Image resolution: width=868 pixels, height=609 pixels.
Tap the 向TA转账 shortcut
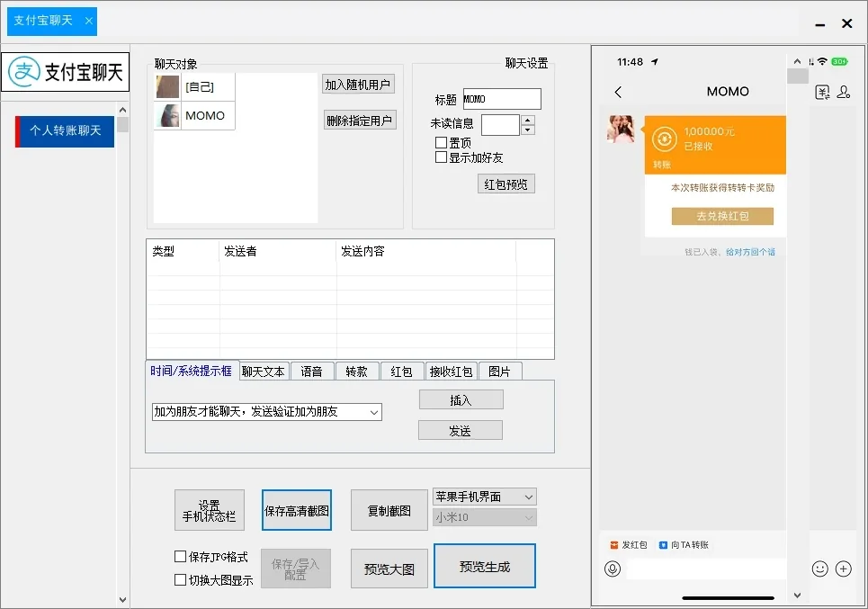point(684,545)
